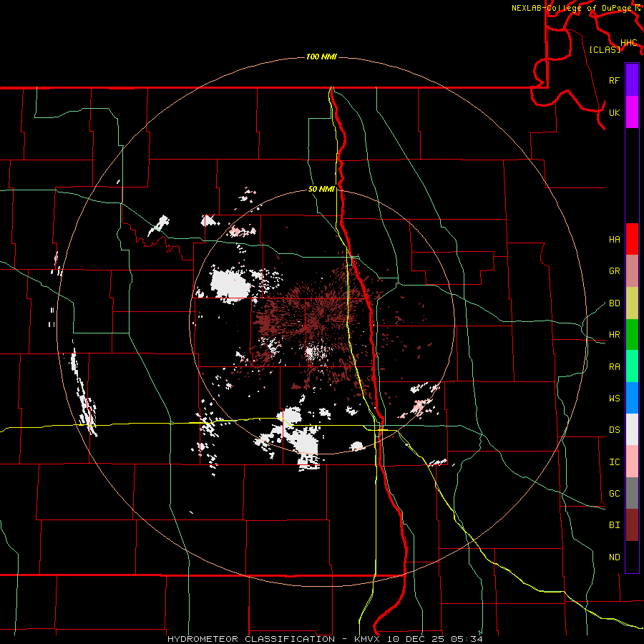Screen dimensions: 644x644
Task: Click the GR legend label
Action: pyautogui.click(x=614, y=271)
